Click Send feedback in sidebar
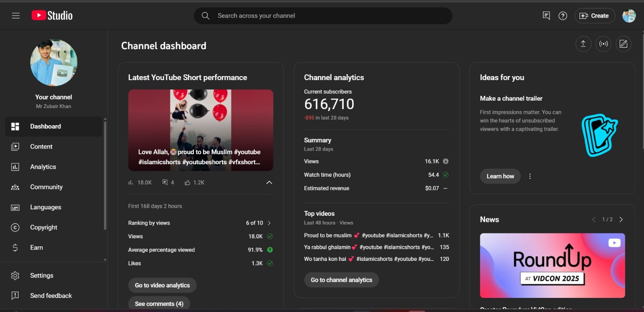This screenshot has width=644, height=312. (54, 295)
